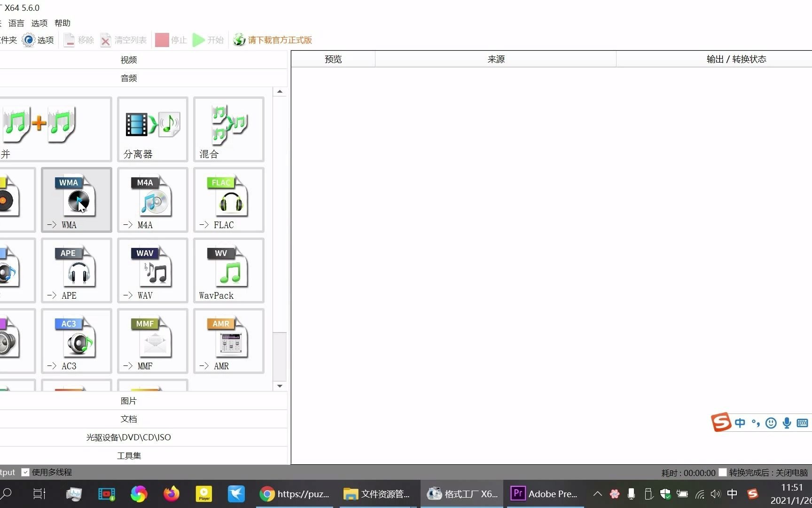
Task: Open the MMF format converter
Action: 152,341
